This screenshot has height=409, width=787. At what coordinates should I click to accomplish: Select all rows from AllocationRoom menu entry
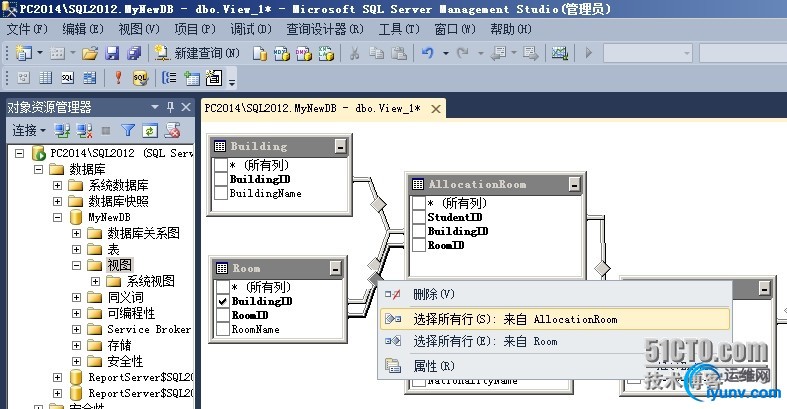(555, 319)
